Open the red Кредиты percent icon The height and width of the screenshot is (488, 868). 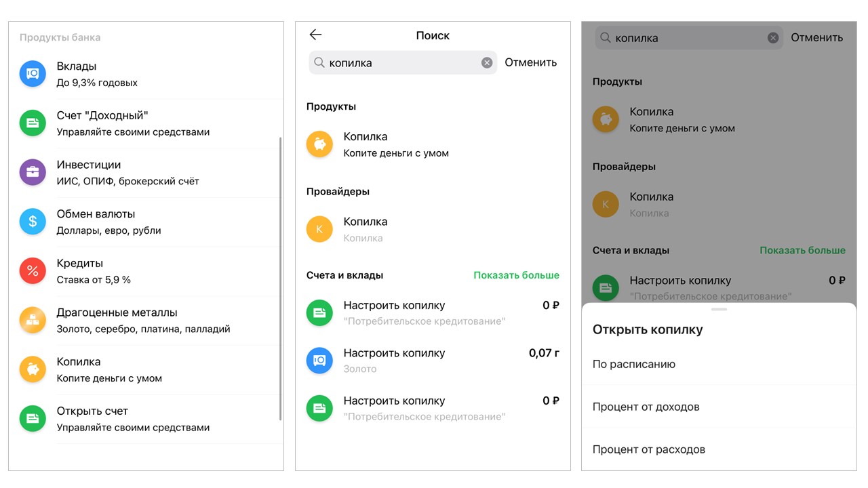click(x=33, y=270)
